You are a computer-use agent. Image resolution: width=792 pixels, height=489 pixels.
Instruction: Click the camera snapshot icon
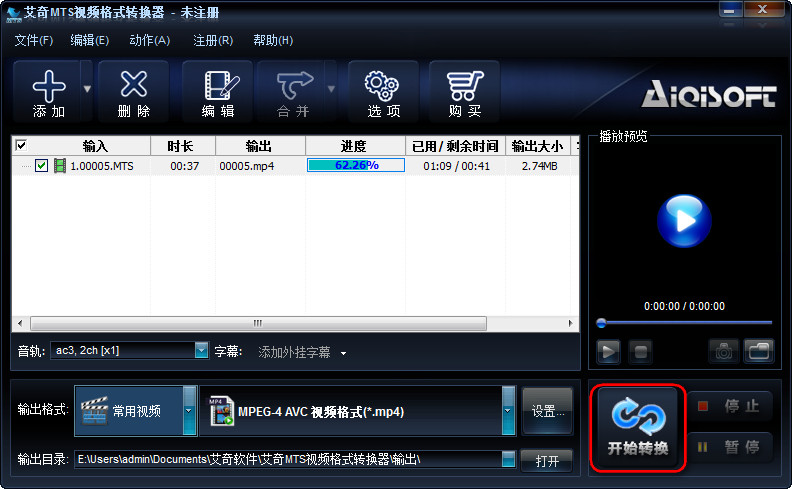click(x=723, y=351)
